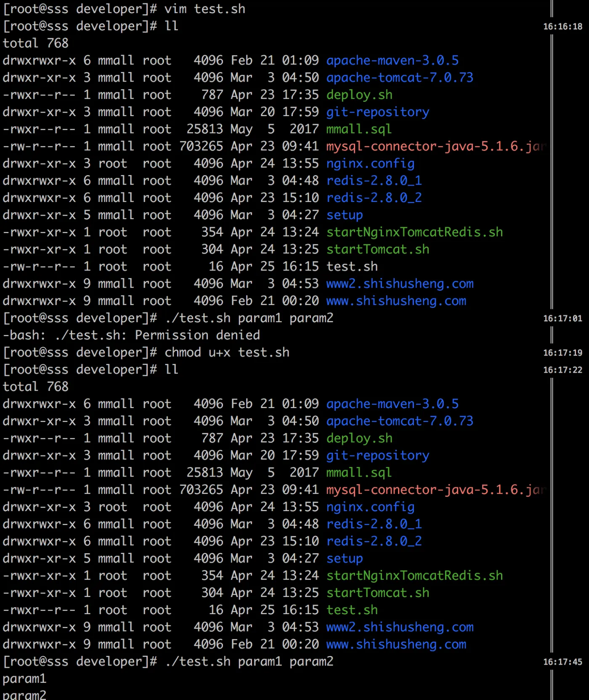Click the 16:17:45 timestamp marker
This screenshot has width=589, height=700.
pos(562,662)
